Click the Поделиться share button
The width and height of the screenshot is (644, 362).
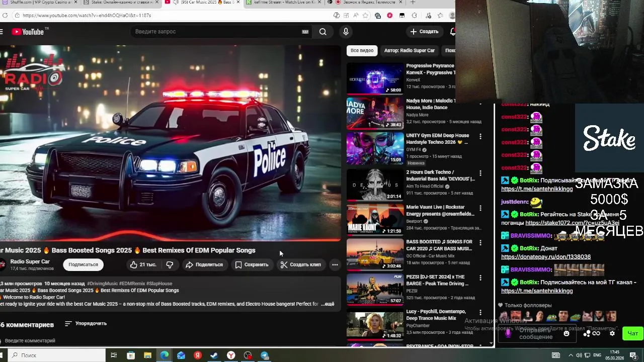click(204, 264)
